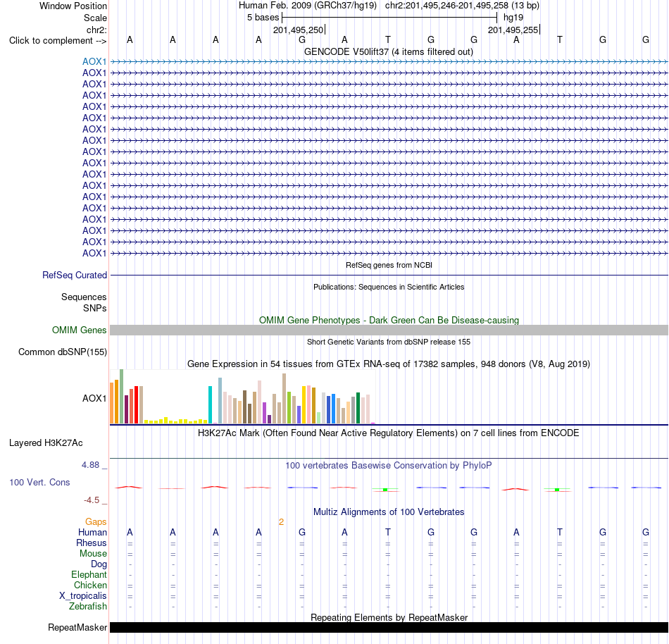Click the 'hg19' scale label

[513, 18]
